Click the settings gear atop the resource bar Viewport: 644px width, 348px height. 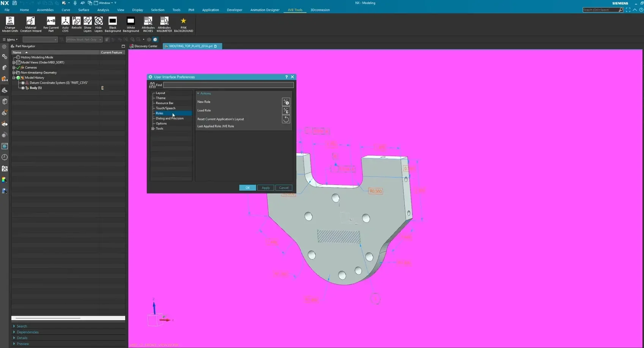click(4, 47)
